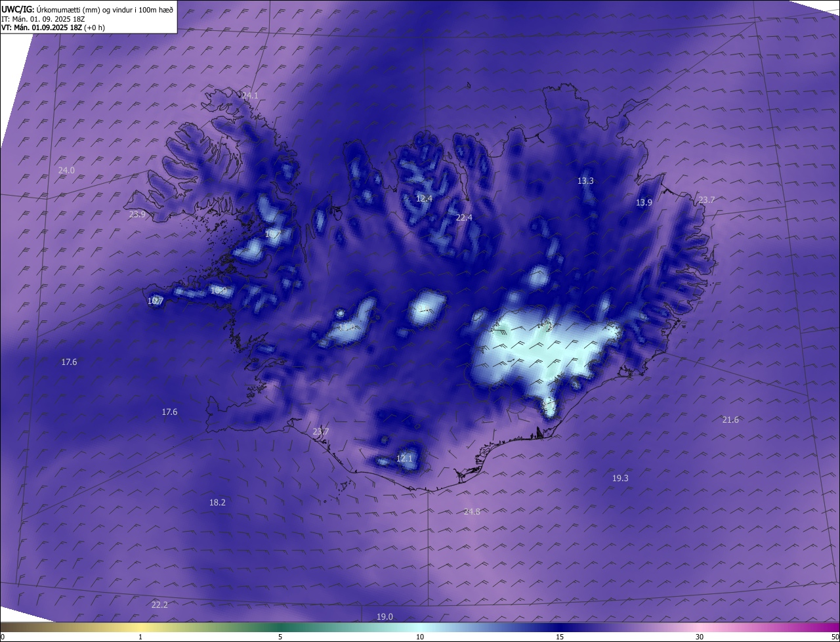Image resolution: width=840 pixels, height=642 pixels.
Task: Click the "11.0" value label on the map
Action: point(346,326)
